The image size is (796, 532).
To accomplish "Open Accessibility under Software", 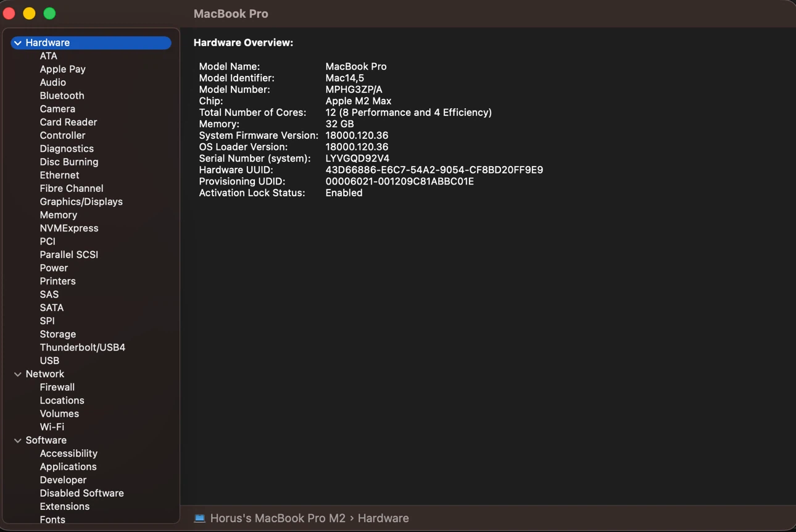I will pyautogui.click(x=68, y=454).
